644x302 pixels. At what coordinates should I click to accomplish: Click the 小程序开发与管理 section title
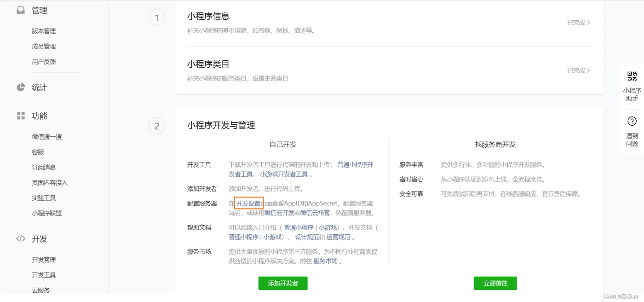[221, 125]
